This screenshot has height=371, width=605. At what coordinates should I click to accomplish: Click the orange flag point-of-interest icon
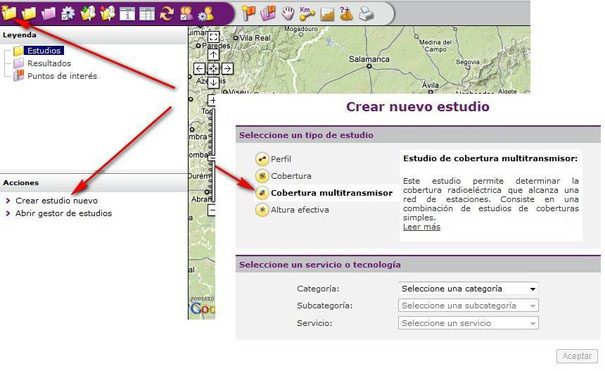pos(249,13)
